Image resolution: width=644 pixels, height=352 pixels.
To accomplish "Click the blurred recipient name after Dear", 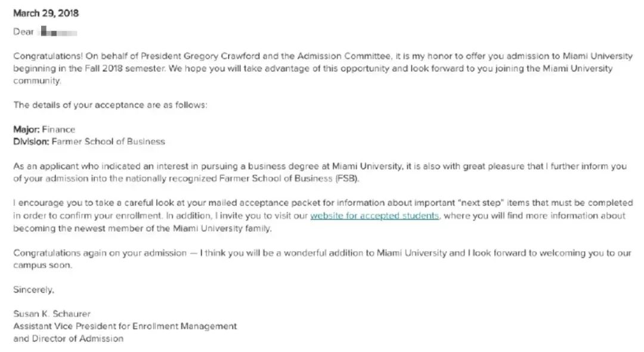I will 58,32.
